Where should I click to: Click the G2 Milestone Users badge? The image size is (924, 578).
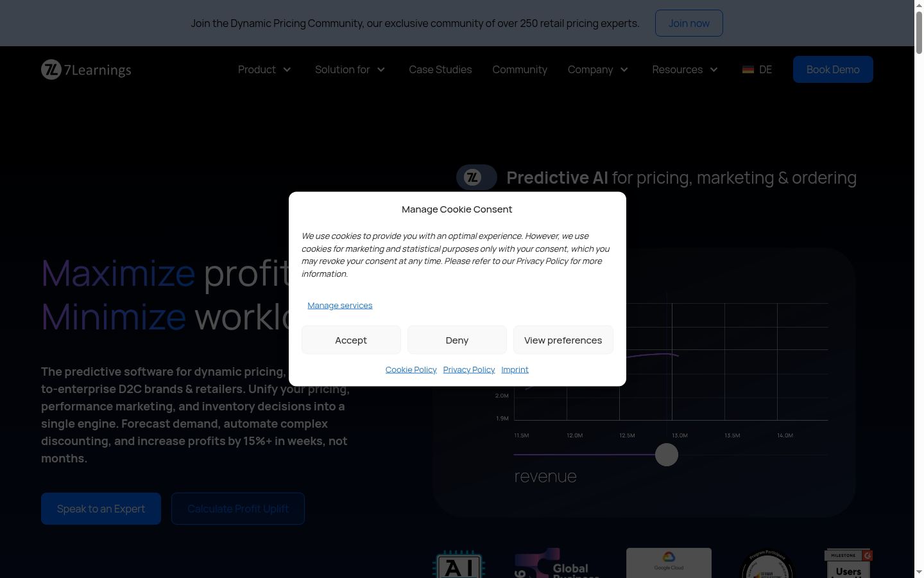[x=848, y=563]
